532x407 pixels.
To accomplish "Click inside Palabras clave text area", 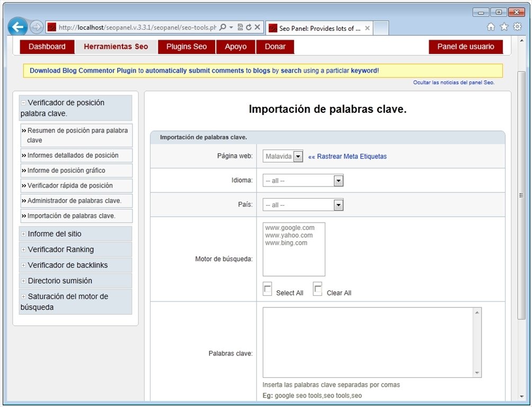I will [x=368, y=342].
